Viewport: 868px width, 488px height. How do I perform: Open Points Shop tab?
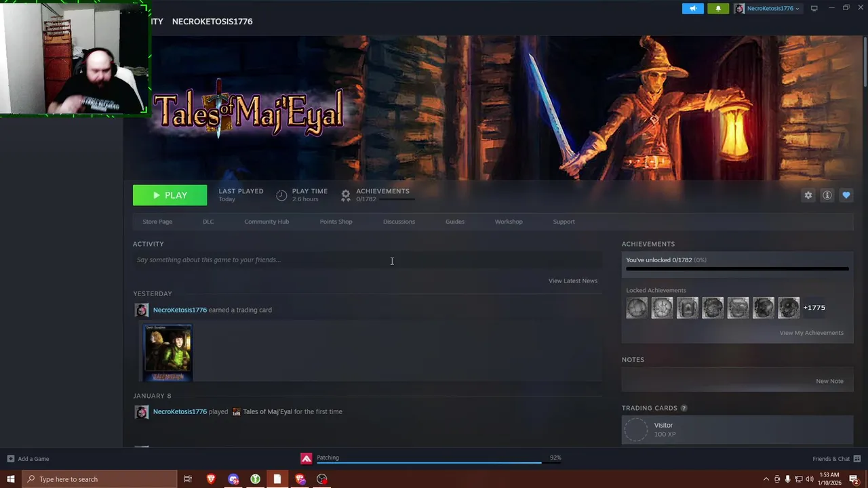(x=336, y=222)
